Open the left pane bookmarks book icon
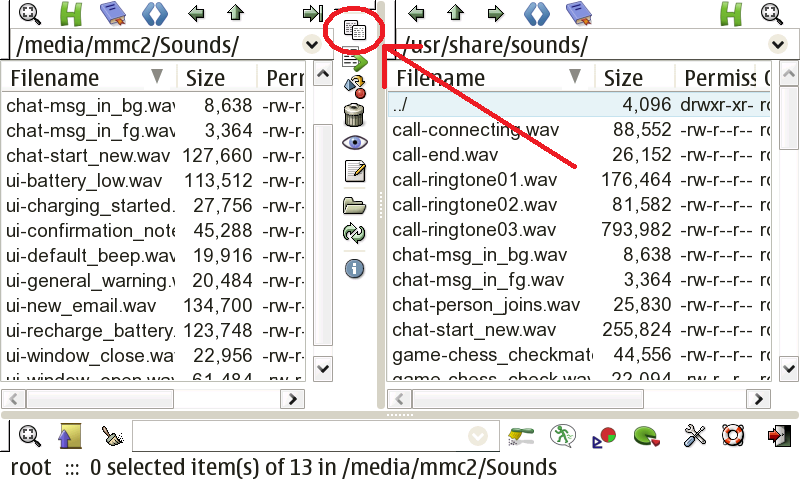 [112, 13]
